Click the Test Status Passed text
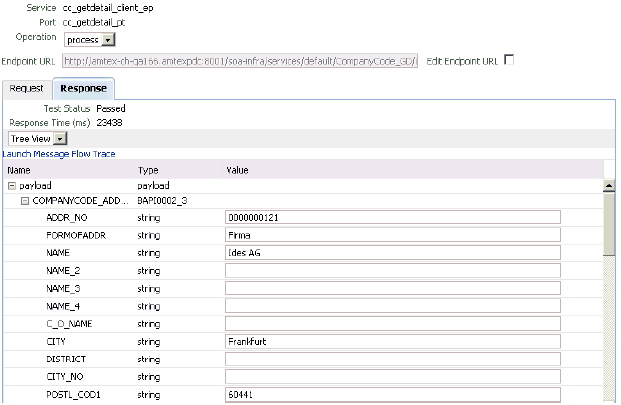Screen dimensions: 621x405 click(111, 108)
